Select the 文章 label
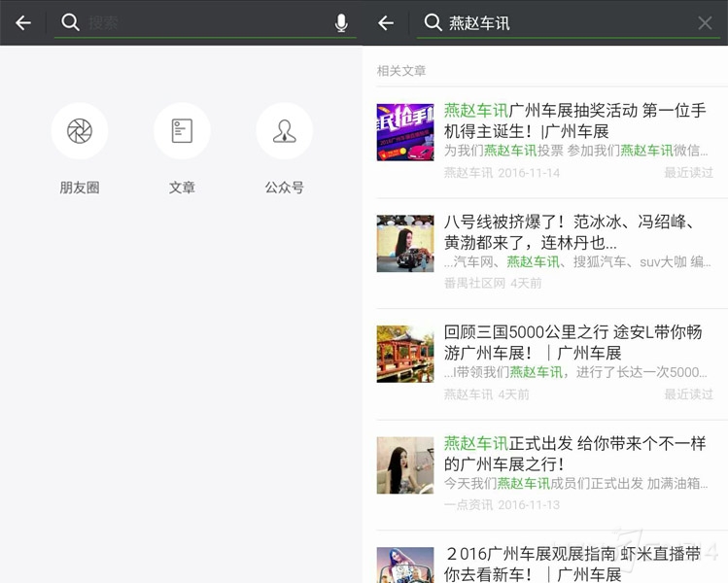The height and width of the screenshot is (583, 728). (x=182, y=188)
